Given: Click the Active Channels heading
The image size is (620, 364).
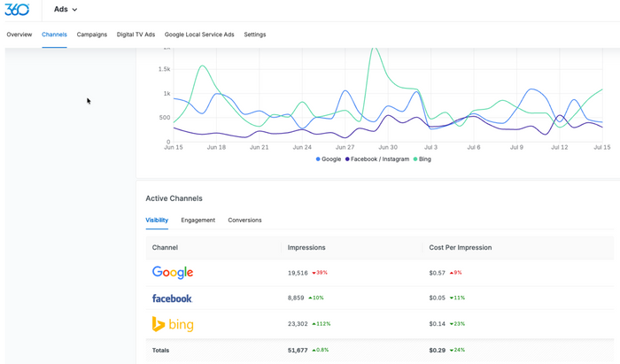Looking at the screenshot, I should click(174, 198).
